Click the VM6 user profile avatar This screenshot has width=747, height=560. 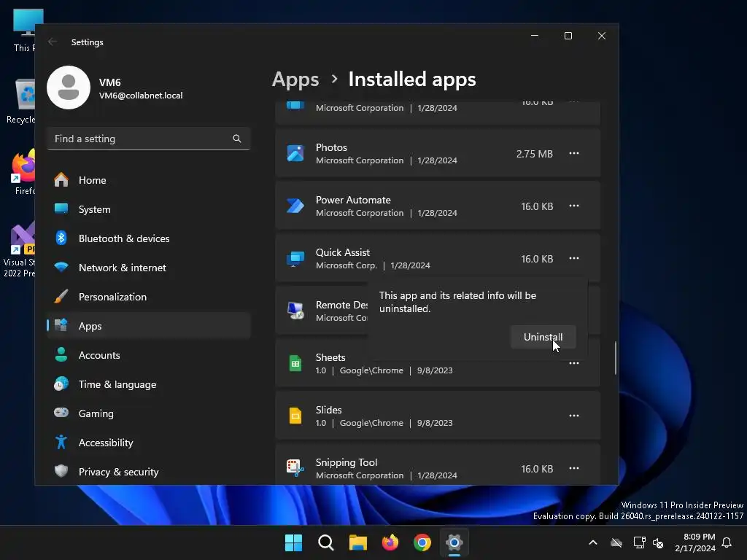(69, 87)
